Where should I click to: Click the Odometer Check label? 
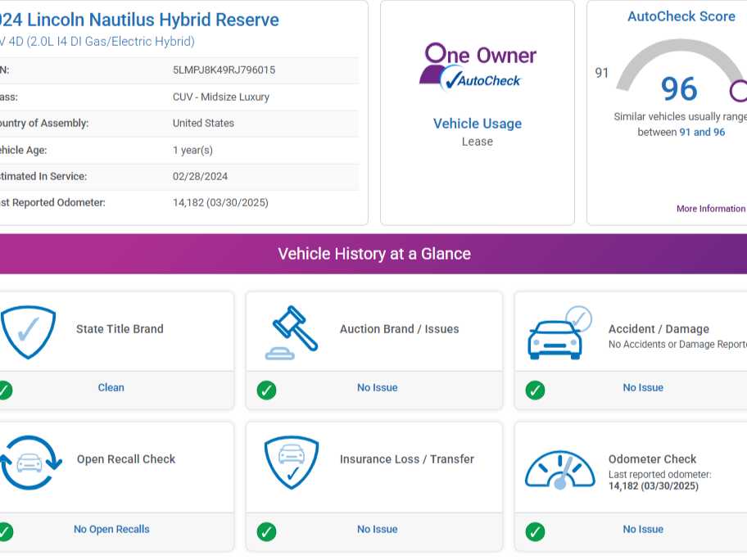coord(652,459)
